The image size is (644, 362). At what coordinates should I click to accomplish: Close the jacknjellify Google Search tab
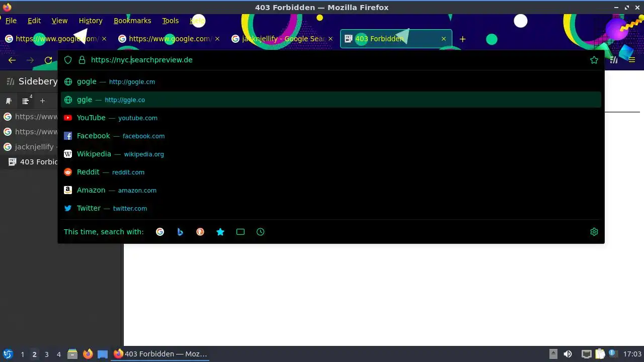tap(331, 39)
